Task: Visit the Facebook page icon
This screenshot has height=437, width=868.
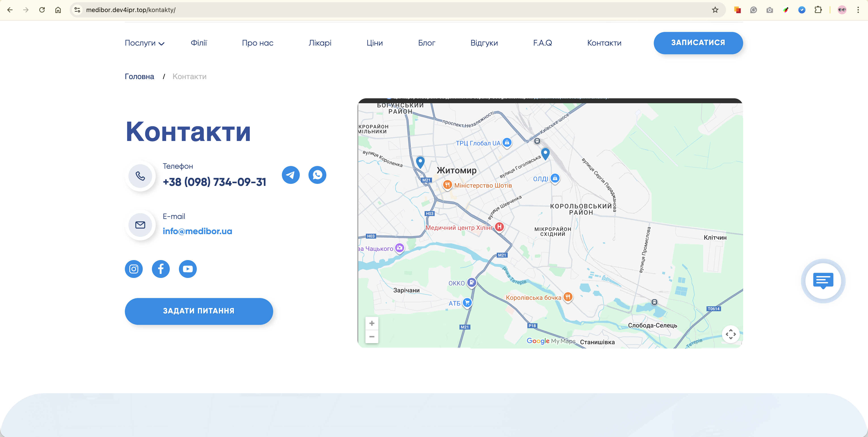Action: (161, 269)
